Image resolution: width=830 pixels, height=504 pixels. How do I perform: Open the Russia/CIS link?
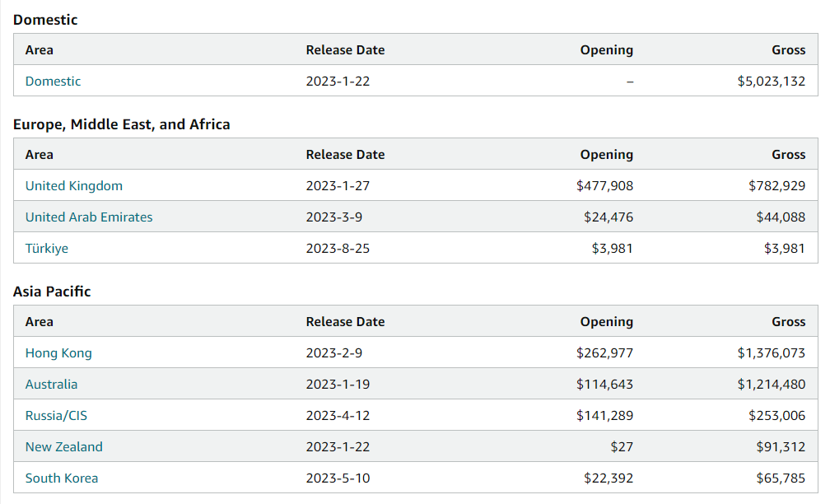pos(56,416)
